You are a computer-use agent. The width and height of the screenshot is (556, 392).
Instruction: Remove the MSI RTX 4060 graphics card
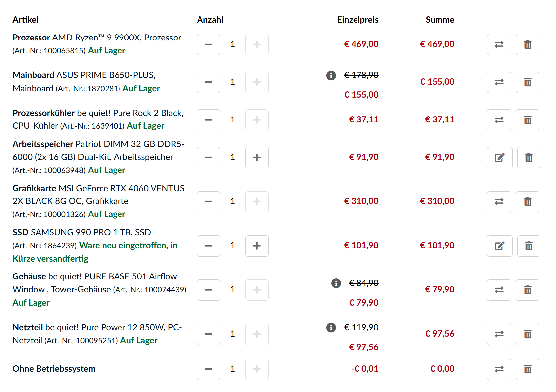(x=527, y=202)
